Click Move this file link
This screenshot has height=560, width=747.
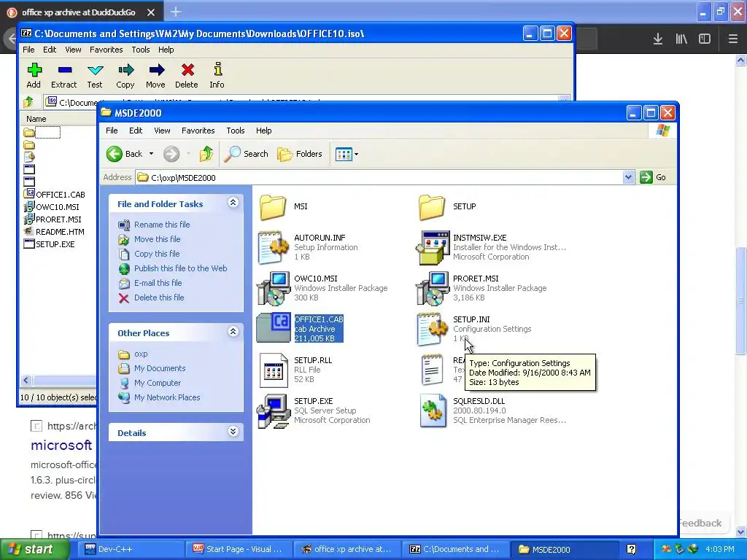pos(158,239)
